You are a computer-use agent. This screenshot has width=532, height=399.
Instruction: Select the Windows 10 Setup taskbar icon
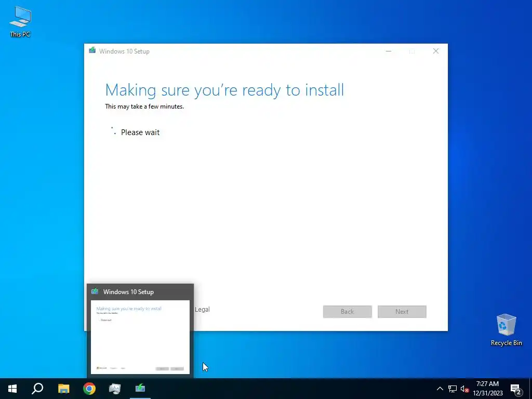(x=140, y=389)
